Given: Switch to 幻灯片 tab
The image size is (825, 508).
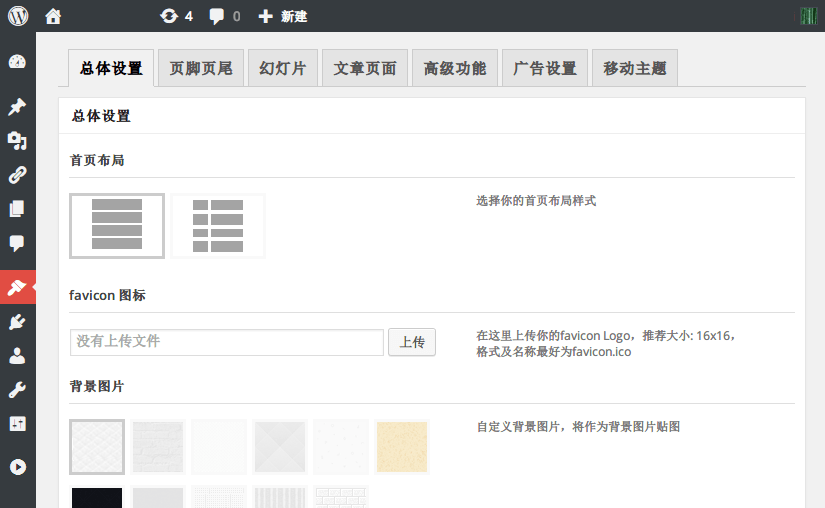Looking at the screenshot, I should pyautogui.click(x=283, y=68).
